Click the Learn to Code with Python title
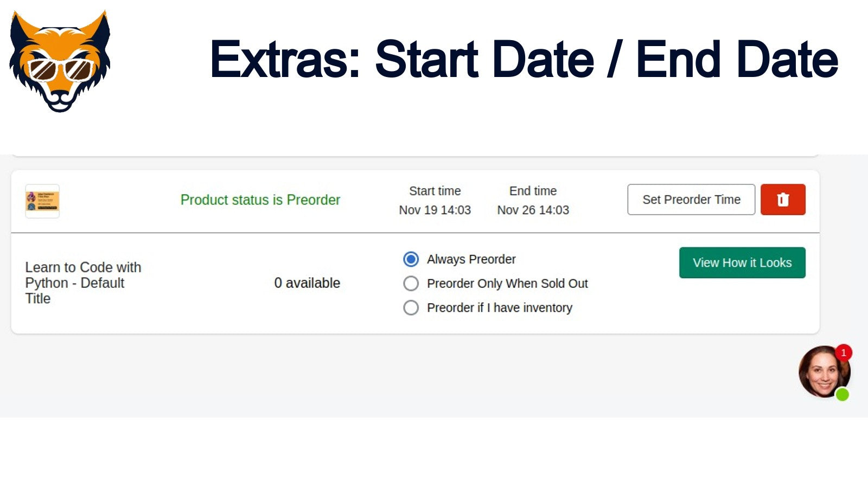The height and width of the screenshot is (488, 868). (83, 282)
